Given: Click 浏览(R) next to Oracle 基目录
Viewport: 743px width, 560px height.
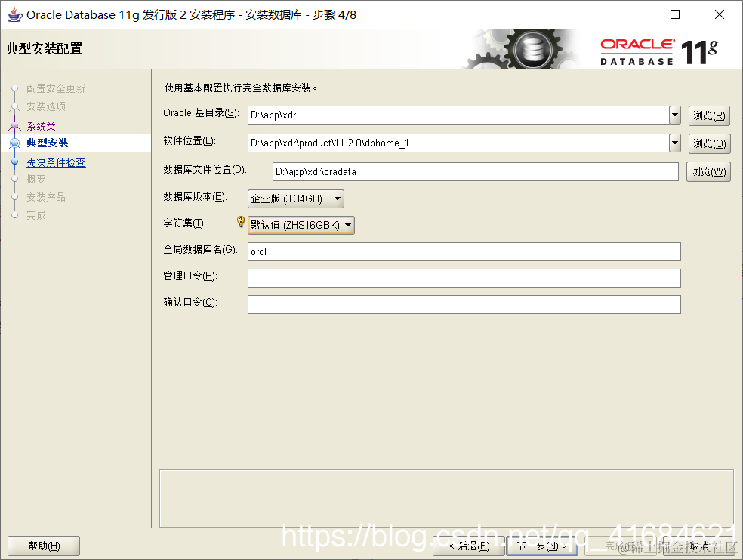Looking at the screenshot, I should pos(708,115).
